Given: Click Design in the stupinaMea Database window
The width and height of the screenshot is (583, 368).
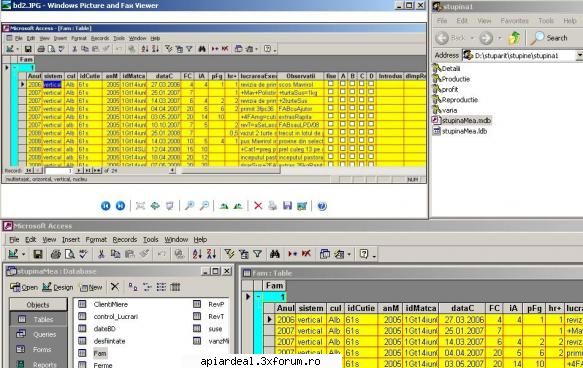Looking at the screenshot, I should click(58, 287).
